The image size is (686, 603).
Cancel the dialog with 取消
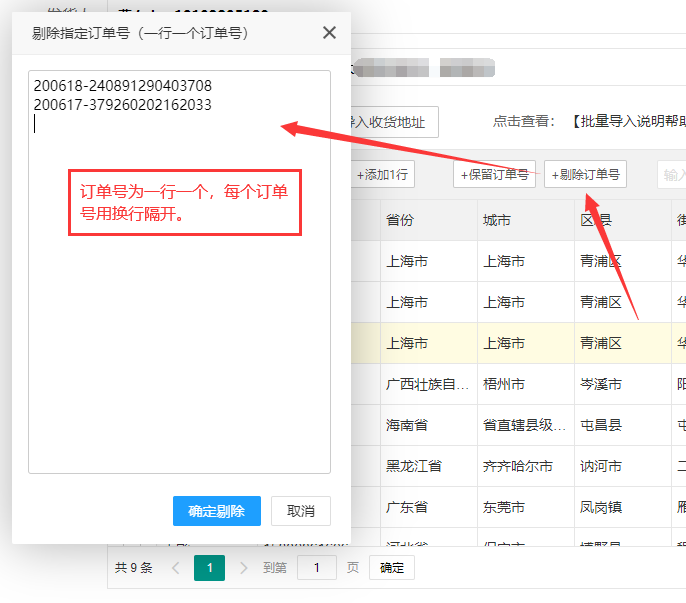(300, 511)
